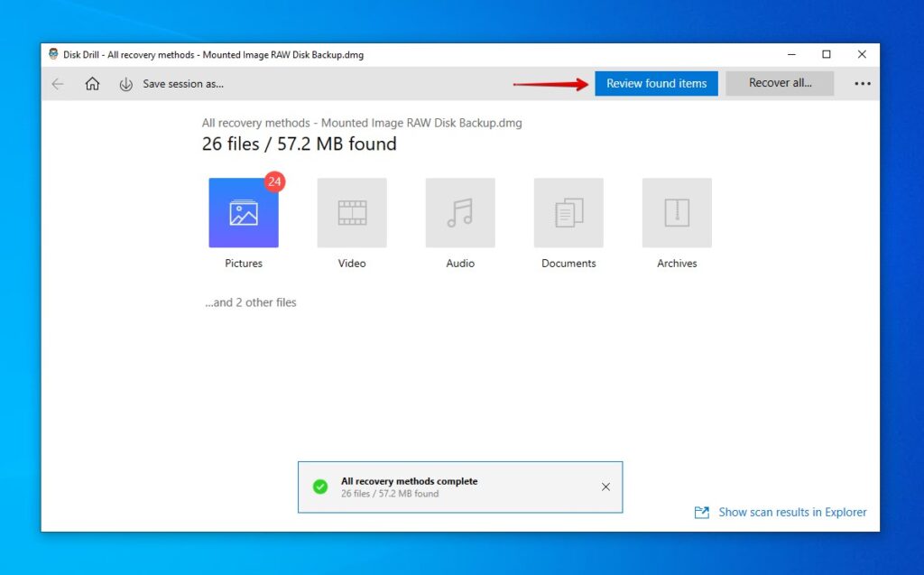Open the Pictures category icon

(x=243, y=213)
